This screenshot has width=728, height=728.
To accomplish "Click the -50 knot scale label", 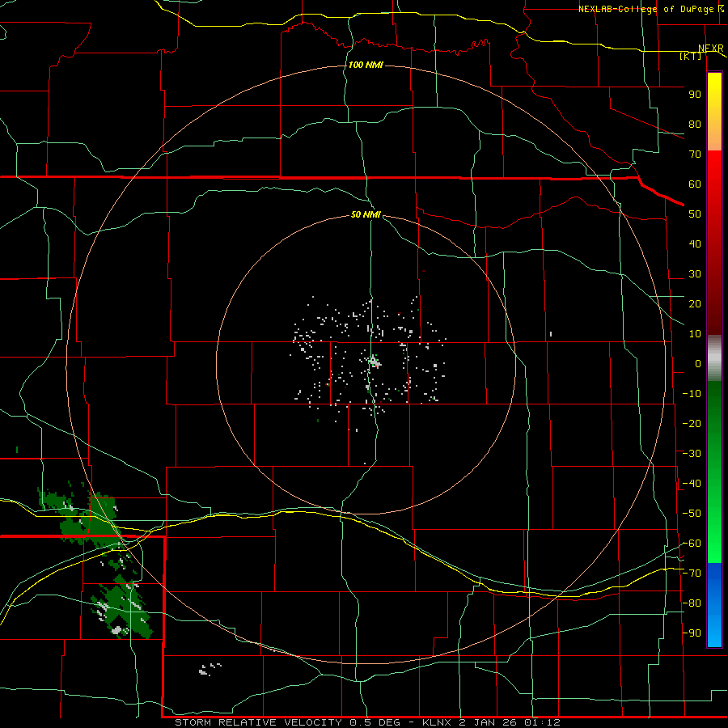I will 692,514.
